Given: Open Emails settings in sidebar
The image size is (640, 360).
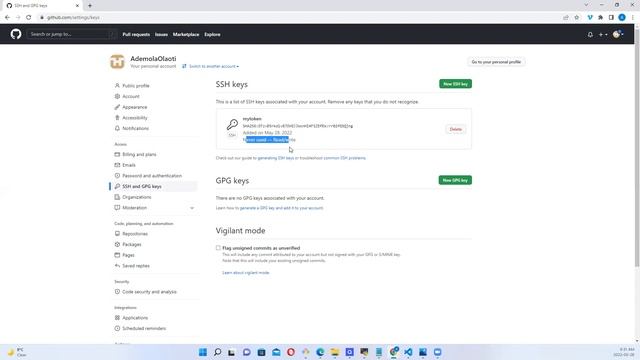Looking at the screenshot, I should (129, 165).
